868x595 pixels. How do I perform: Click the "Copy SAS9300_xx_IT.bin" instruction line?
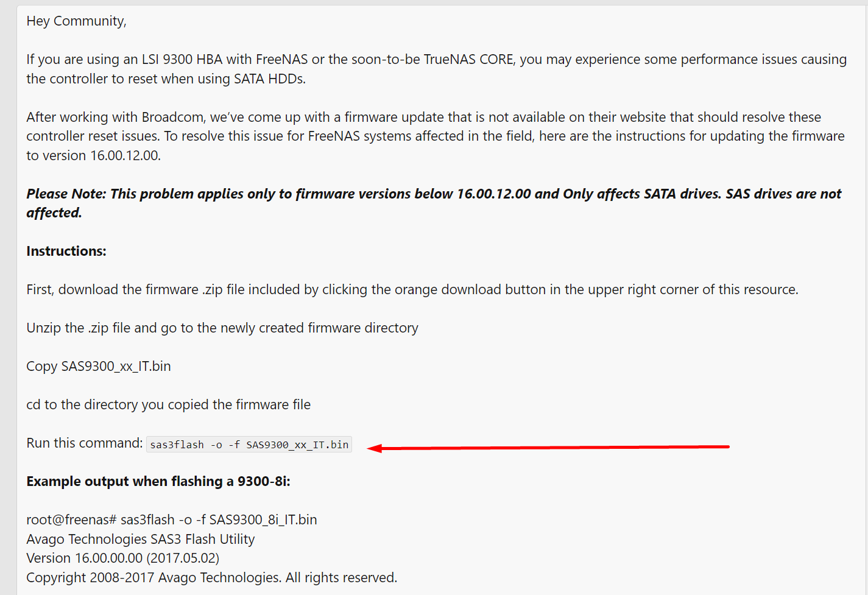pos(99,366)
